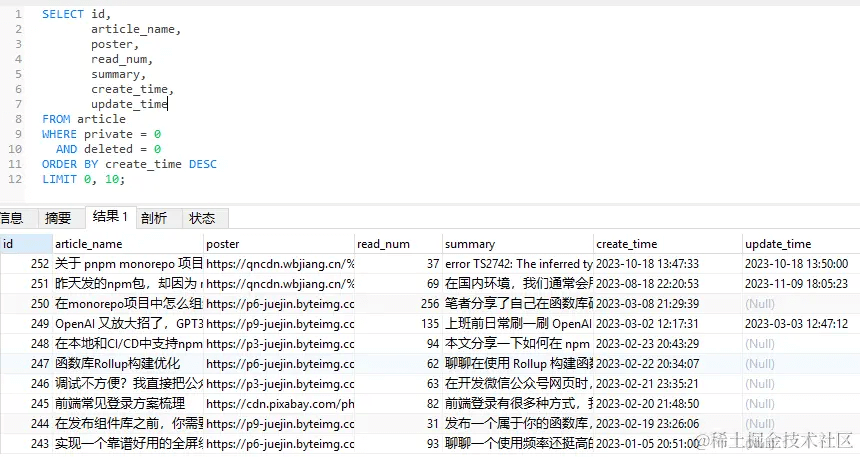Screen dimensions: 860x457
Task: Select the id cell 251
Action: coord(26,284)
